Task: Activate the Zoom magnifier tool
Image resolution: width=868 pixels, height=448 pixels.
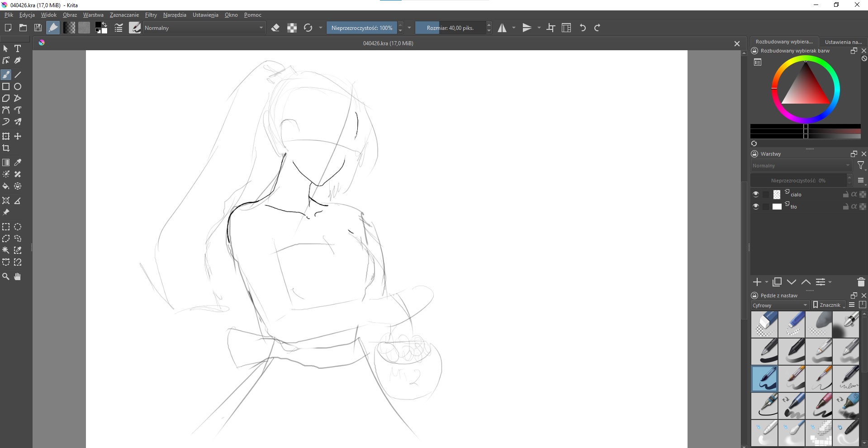Action: pos(6,276)
